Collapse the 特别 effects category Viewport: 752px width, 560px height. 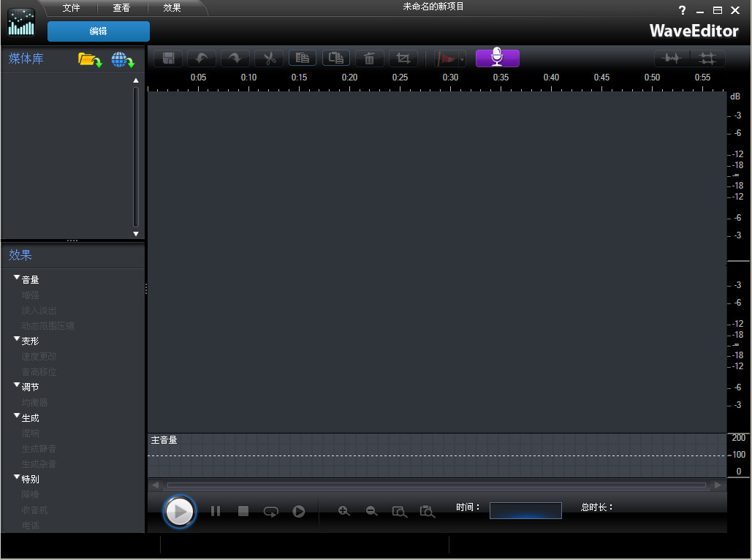coord(16,479)
